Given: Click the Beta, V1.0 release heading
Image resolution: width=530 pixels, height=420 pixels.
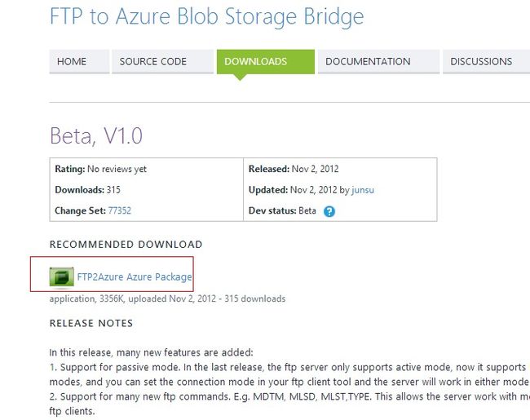Looking at the screenshot, I should click(x=96, y=135).
